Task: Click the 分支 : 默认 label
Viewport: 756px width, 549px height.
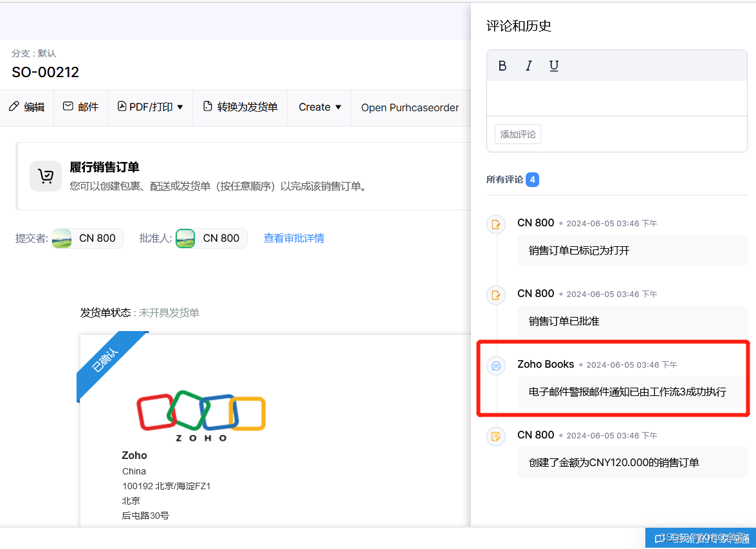Action: pos(33,53)
